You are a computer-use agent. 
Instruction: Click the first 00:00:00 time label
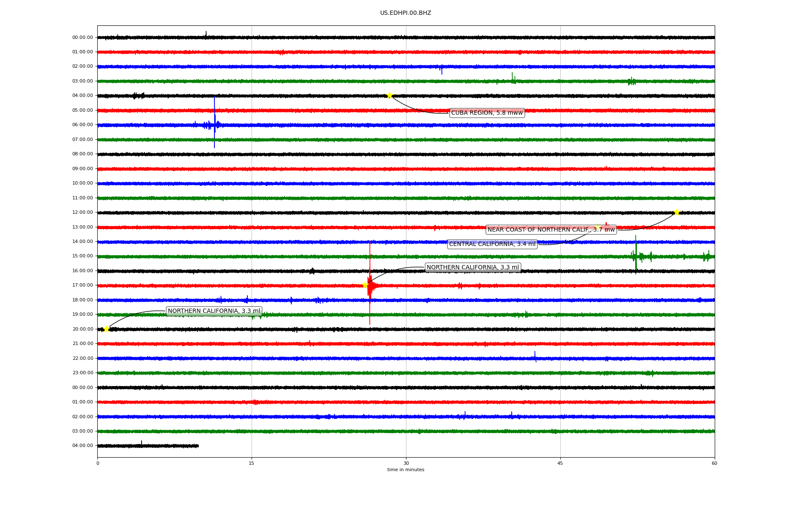82,38
